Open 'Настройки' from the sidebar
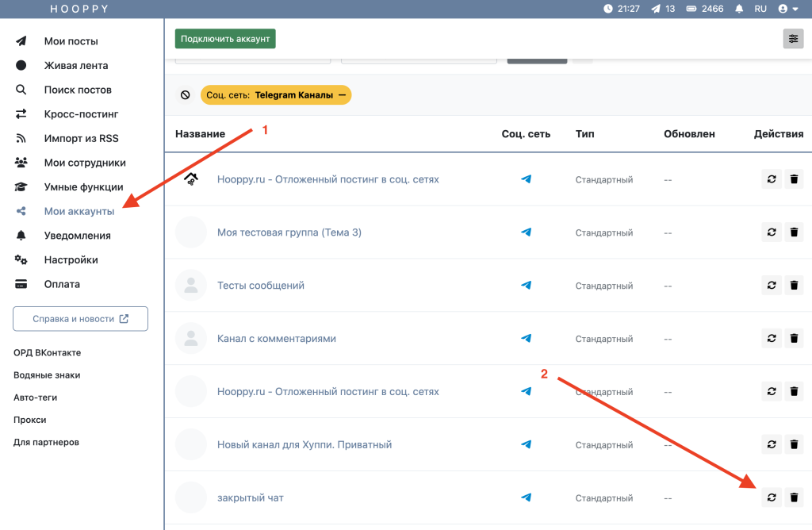812x530 pixels. (x=71, y=260)
